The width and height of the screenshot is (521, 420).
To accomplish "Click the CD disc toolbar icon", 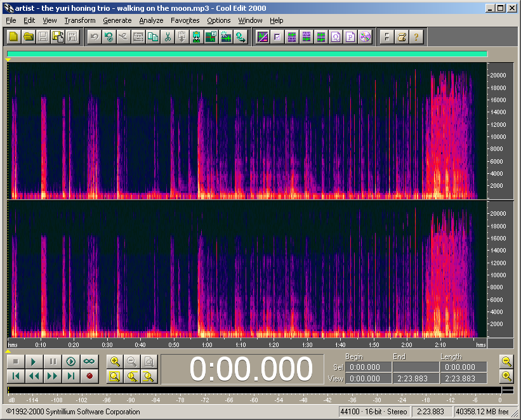I will (x=364, y=37).
